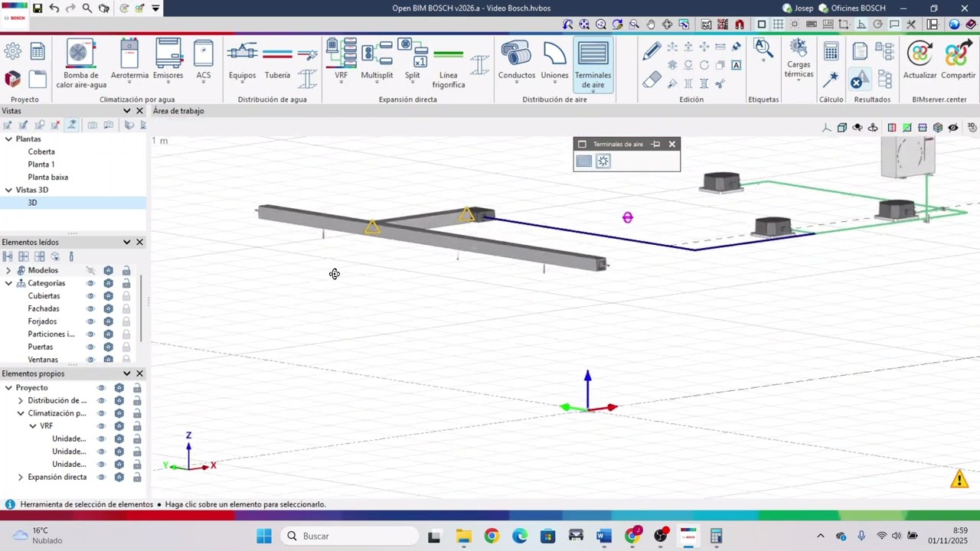
Task: Toggle visibility eye for Cubiertas
Action: 90,296
